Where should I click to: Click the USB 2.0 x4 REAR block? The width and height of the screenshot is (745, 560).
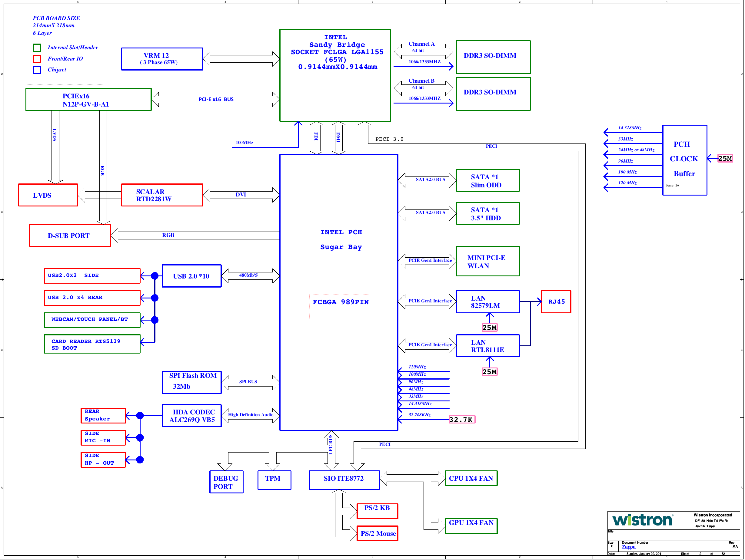(x=92, y=298)
